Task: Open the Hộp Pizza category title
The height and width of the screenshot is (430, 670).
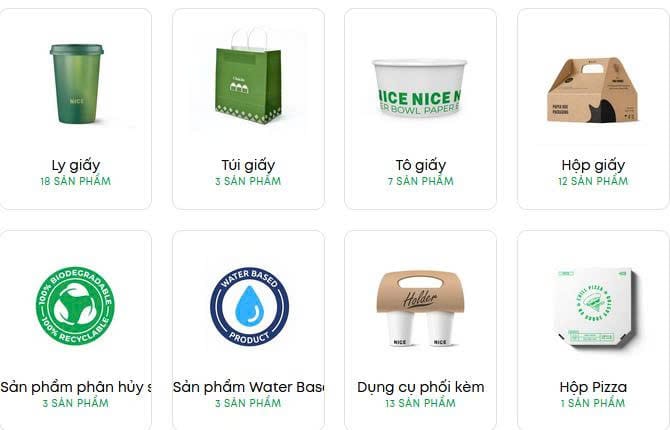Action: pyautogui.click(x=593, y=387)
